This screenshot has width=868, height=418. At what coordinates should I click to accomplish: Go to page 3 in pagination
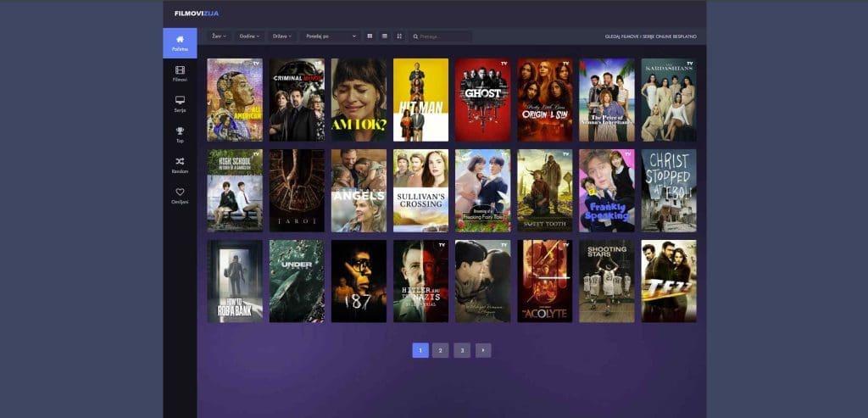click(x=462, y=350)
